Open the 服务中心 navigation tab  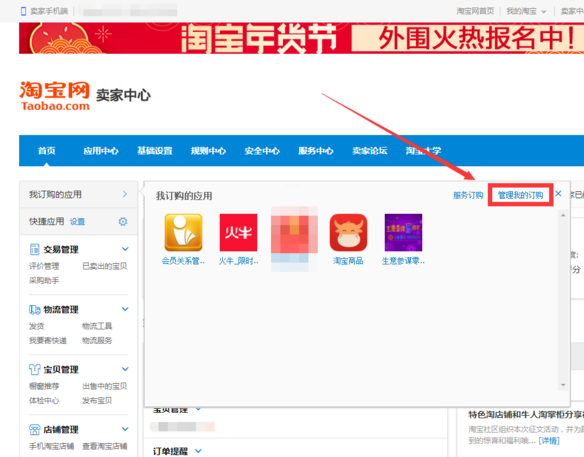point(316,150)
